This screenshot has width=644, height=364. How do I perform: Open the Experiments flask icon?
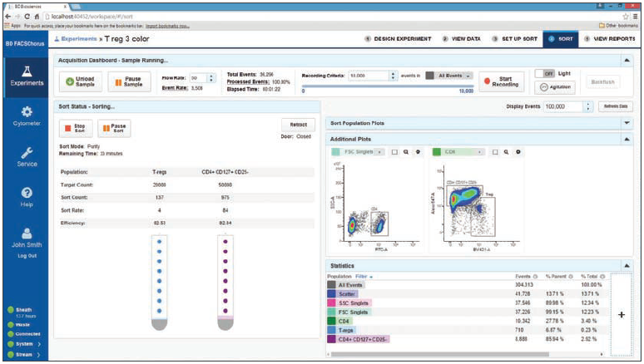27,71
